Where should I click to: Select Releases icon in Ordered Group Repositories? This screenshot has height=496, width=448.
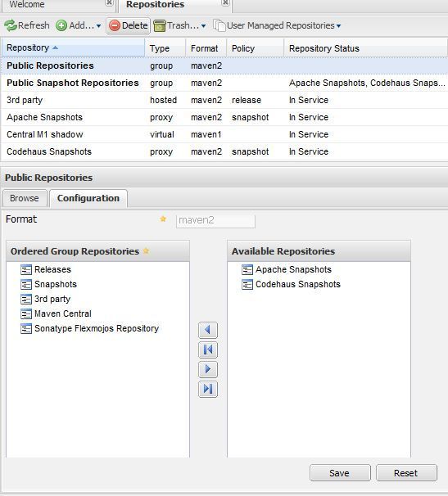coord(26,270)
